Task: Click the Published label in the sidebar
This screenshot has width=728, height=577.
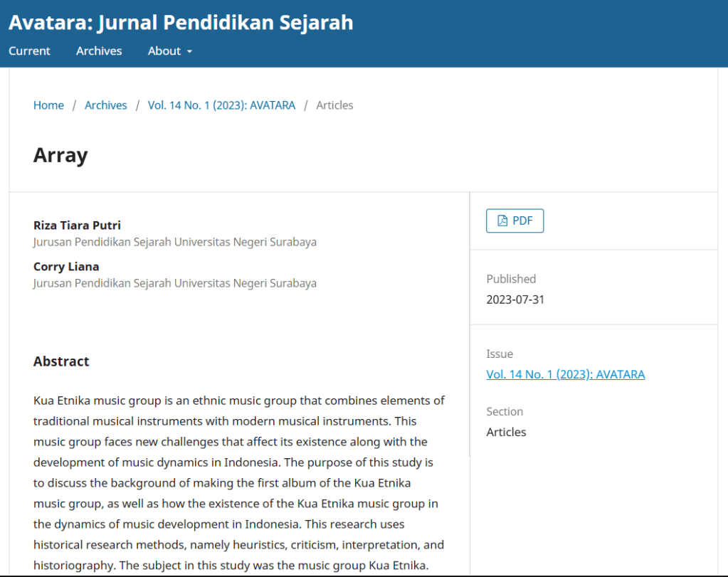Action: pyautogui.click(x=511, y=279)
